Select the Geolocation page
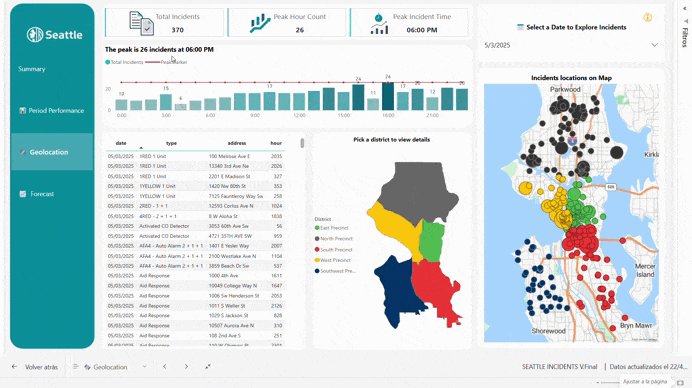 52,152
